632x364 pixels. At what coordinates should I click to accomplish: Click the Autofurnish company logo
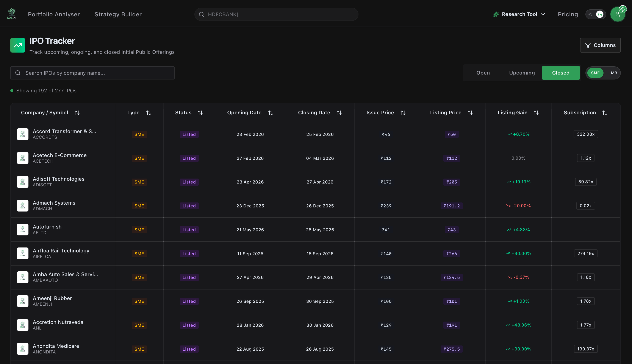[x=22, y=230]
